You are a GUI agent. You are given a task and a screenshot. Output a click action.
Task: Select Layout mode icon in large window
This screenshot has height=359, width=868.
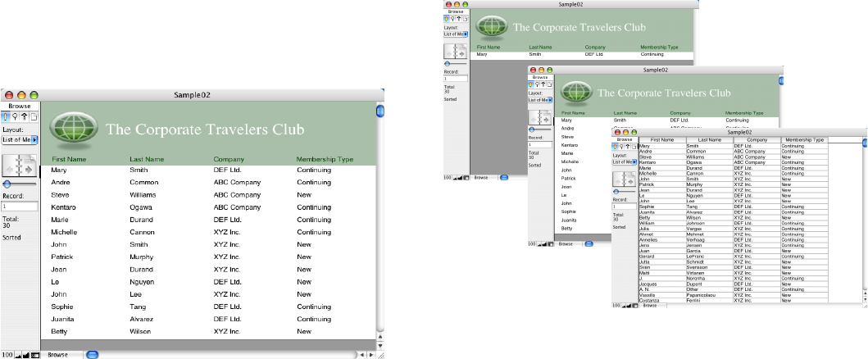tap(25, 116)
